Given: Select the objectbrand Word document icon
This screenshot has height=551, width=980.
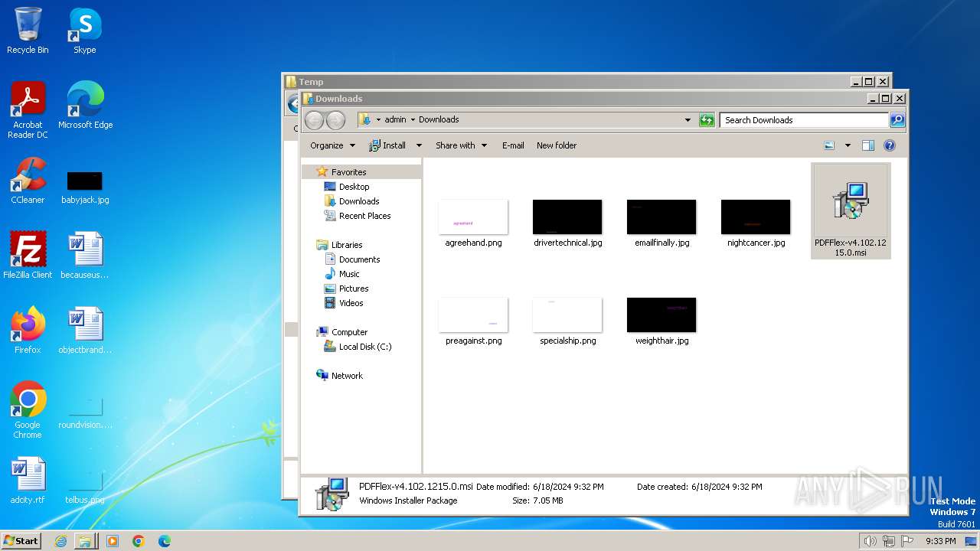Looking at the screenshot, I should pos(85,330).
